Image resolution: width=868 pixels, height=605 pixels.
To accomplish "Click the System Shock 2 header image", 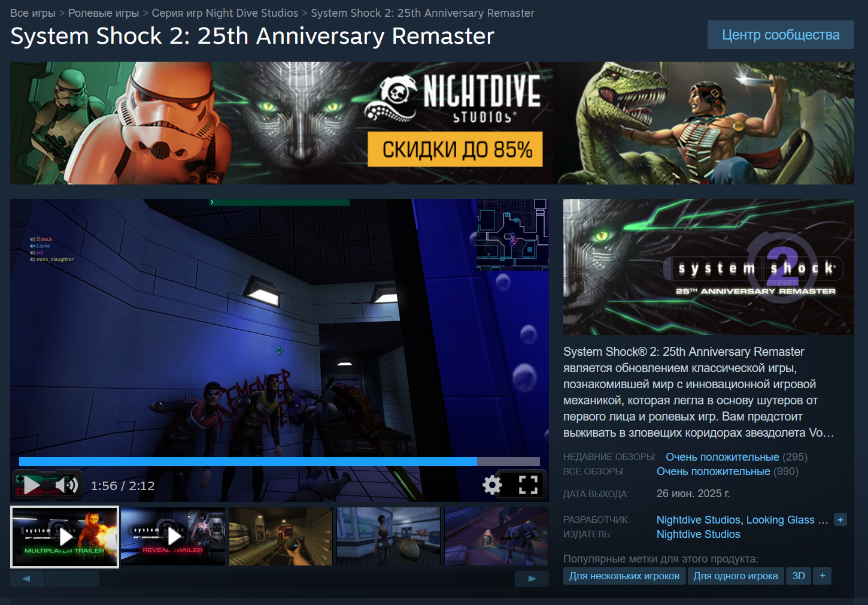I will [x=709, y=267].
